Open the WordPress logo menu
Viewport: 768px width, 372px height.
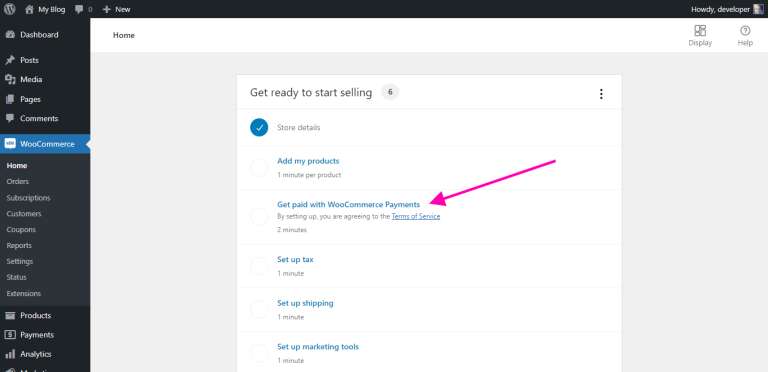[10, 9]
